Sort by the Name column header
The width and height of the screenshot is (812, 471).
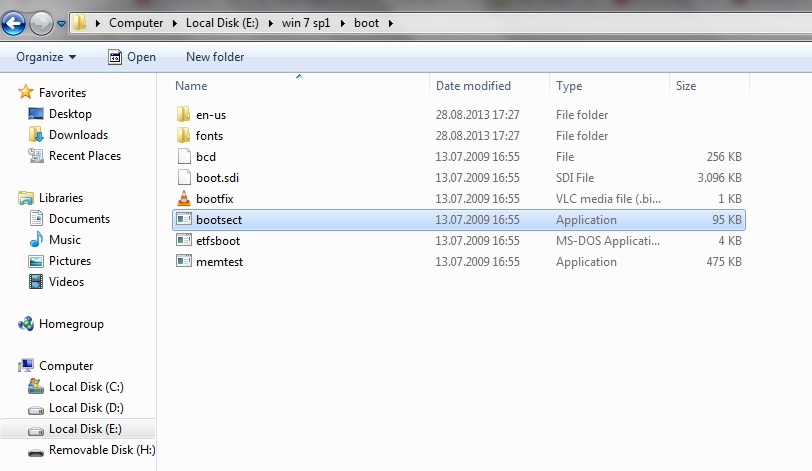click(191, 86)
